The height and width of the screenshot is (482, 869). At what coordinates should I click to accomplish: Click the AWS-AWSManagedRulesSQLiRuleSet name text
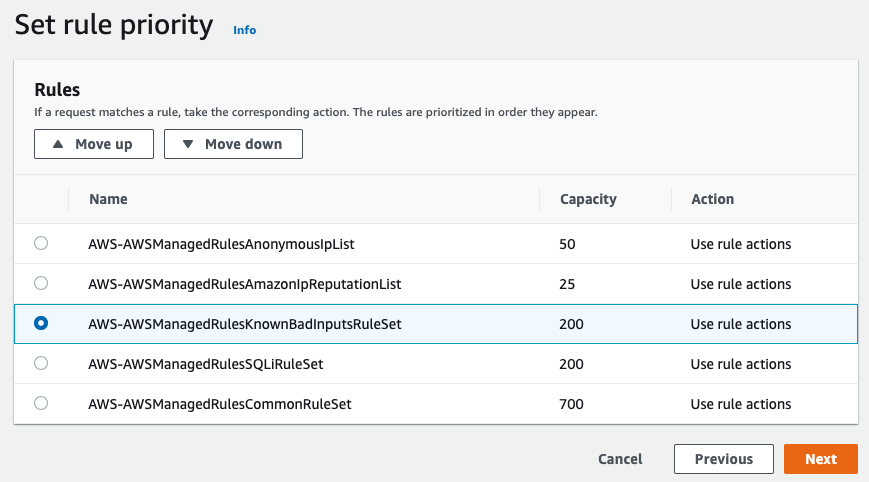[x=206, y=364]
